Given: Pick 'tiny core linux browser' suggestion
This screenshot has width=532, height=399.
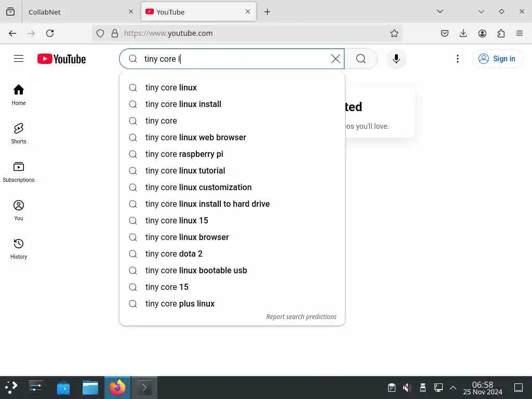Looking at the screenshot, I should pyautogui.click(x=232, y=237).
